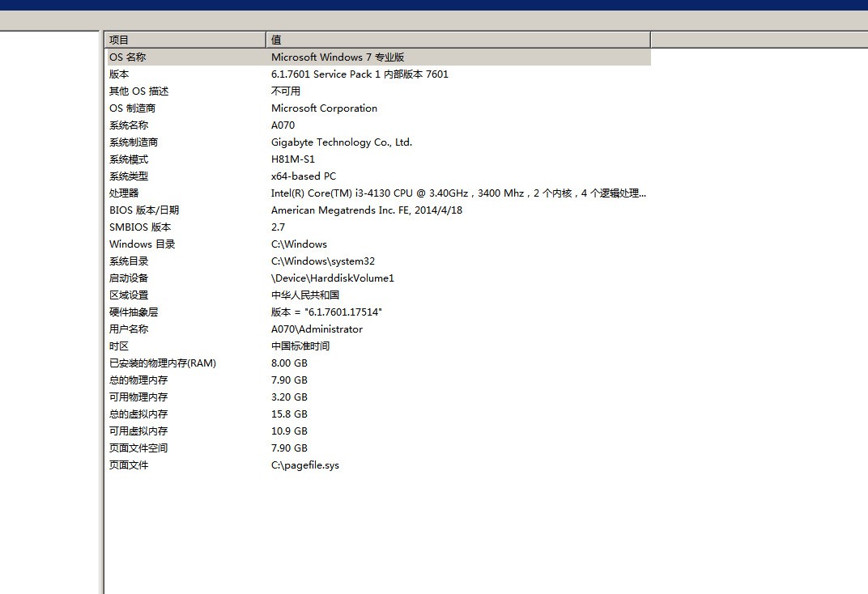Click the 15.8 GB value
This screenshot has width=868, height=594.
click(x=289, y=414)
